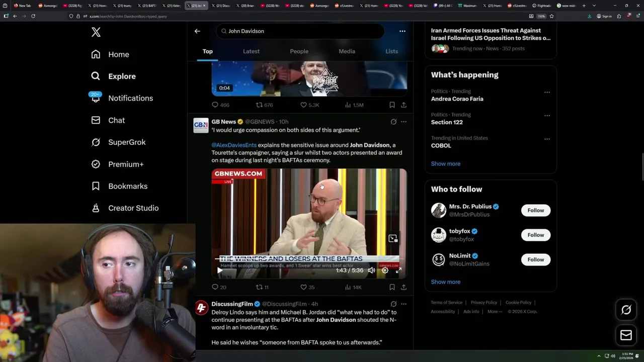Open the floating messages envelope button
Screen dimensions: 644x362
626,335
